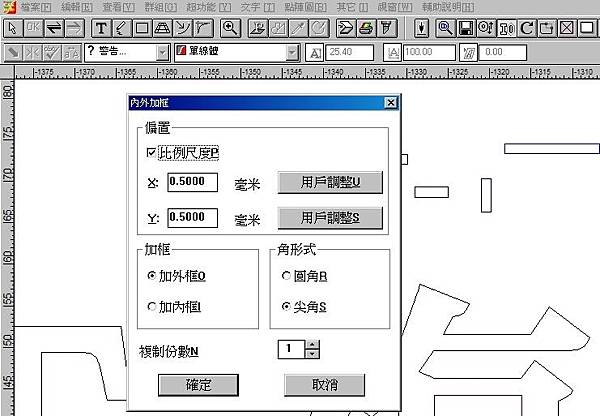Click the text width |A| icon
The width and height of the screenshot is (600, 416).
[393, 53]
